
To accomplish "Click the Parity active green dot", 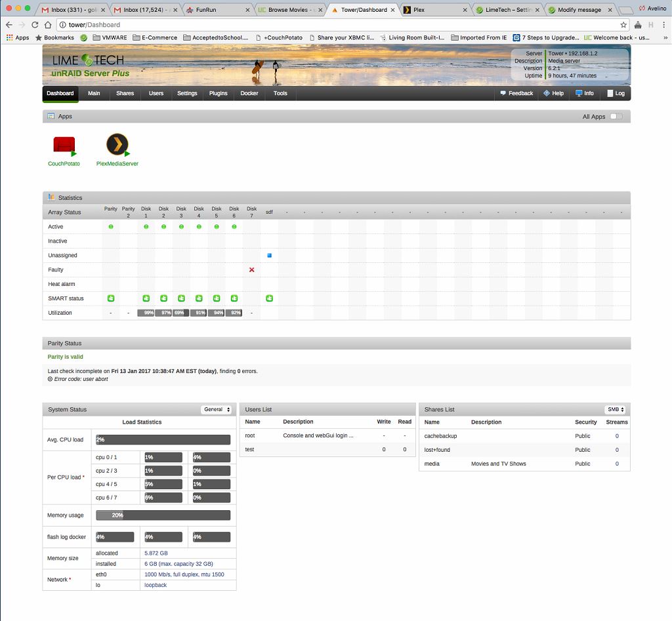I will click(110, 226).
